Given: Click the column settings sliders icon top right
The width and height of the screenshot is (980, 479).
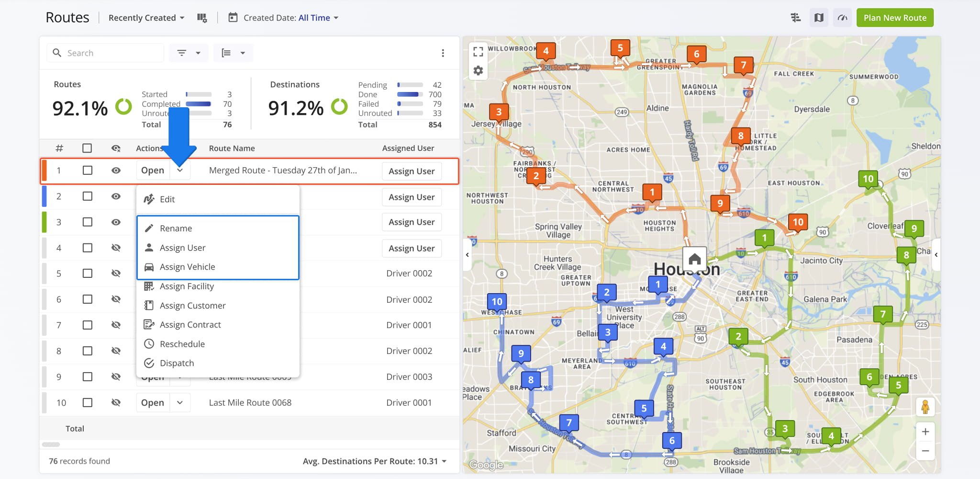Looking at the screenshot, I should coord(796,17).
